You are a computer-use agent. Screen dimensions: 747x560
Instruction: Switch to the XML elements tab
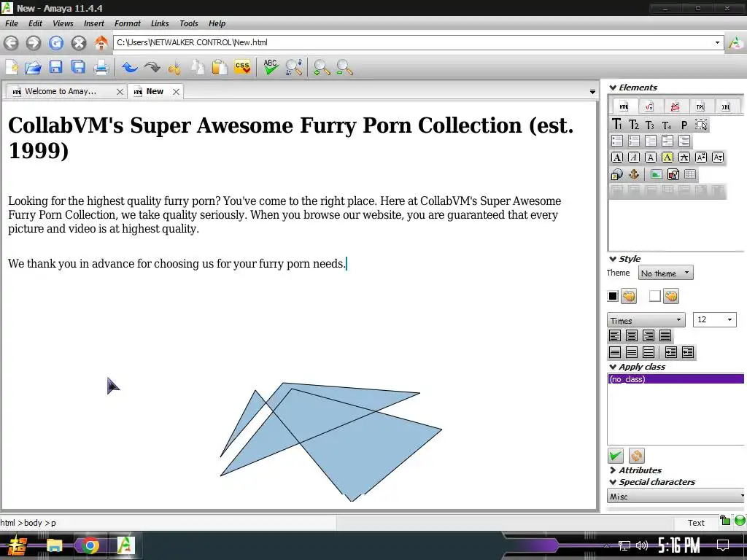point(726,106)
